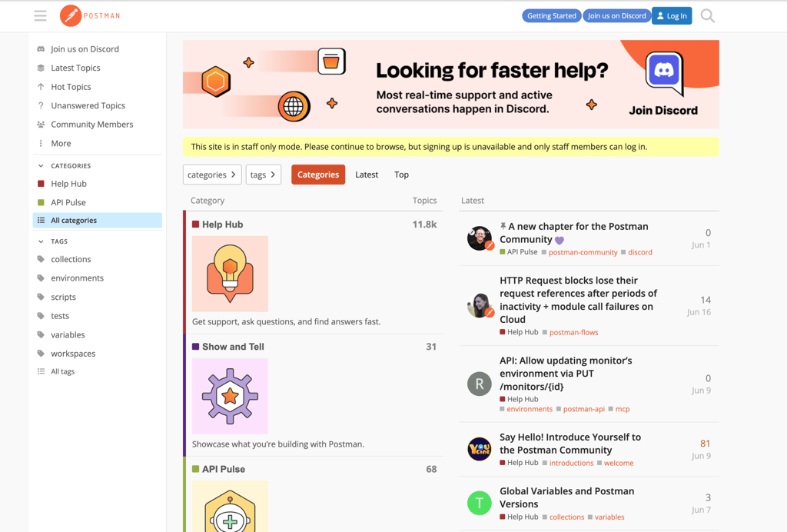Open the API Allow updating monitor's environment topic

point(566,374)
